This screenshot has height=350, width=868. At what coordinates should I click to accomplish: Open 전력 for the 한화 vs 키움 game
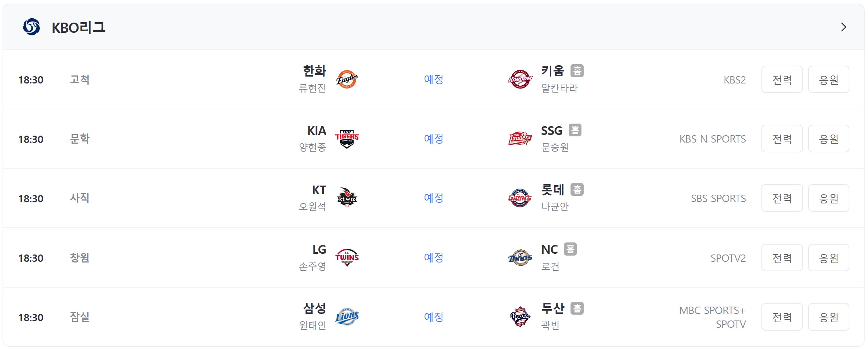pos(782,79)
